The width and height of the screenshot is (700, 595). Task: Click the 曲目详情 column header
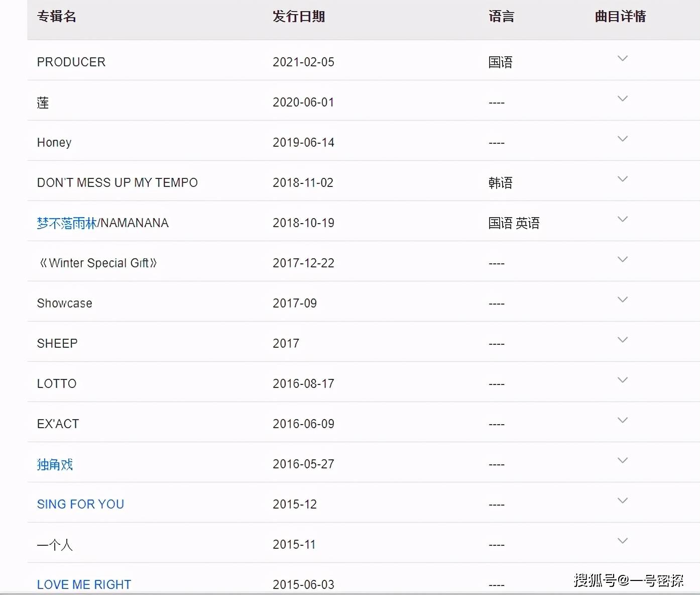click(x=620, y=17)
